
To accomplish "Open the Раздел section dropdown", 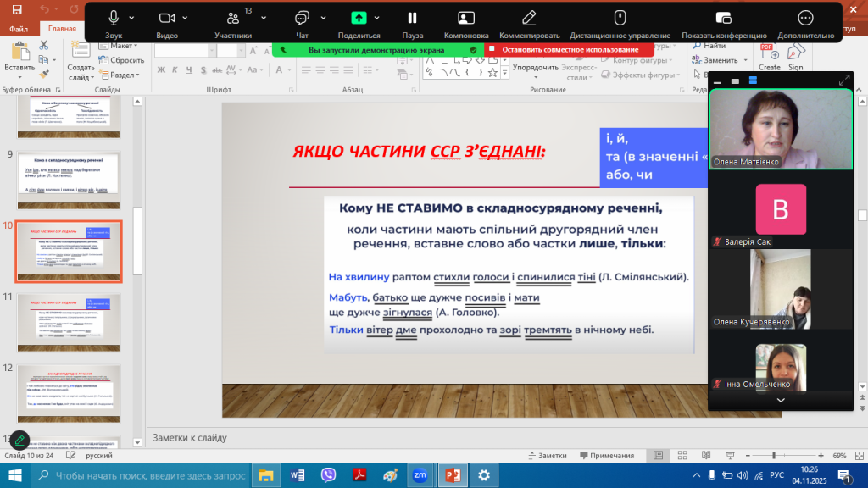I will coord(120,75).
